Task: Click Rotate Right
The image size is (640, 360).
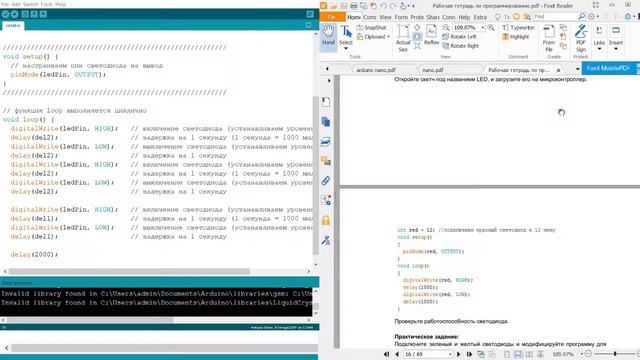Action: pyautogui.click(x=461, y=46)
